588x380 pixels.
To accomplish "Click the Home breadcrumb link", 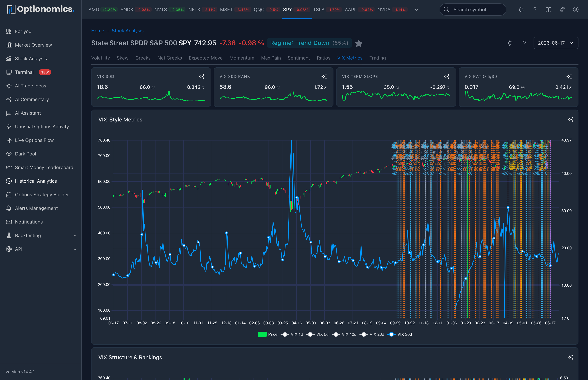I will click(98, 31).
